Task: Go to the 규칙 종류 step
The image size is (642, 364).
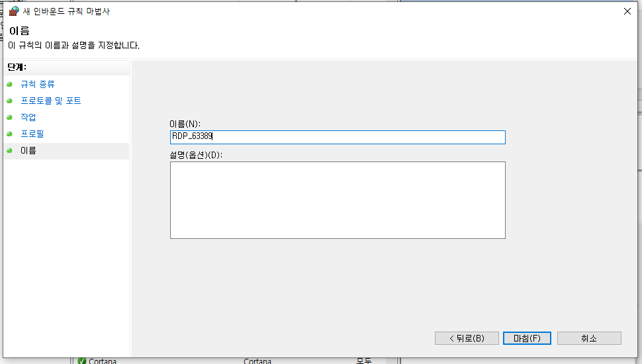Action: coord(38,84)
